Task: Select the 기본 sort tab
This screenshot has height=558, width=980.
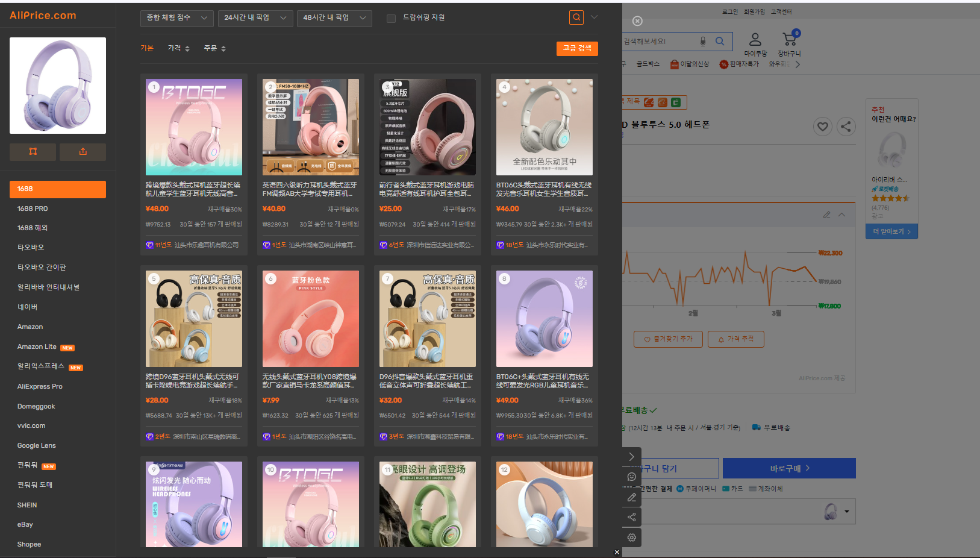Action: point(147,48)
